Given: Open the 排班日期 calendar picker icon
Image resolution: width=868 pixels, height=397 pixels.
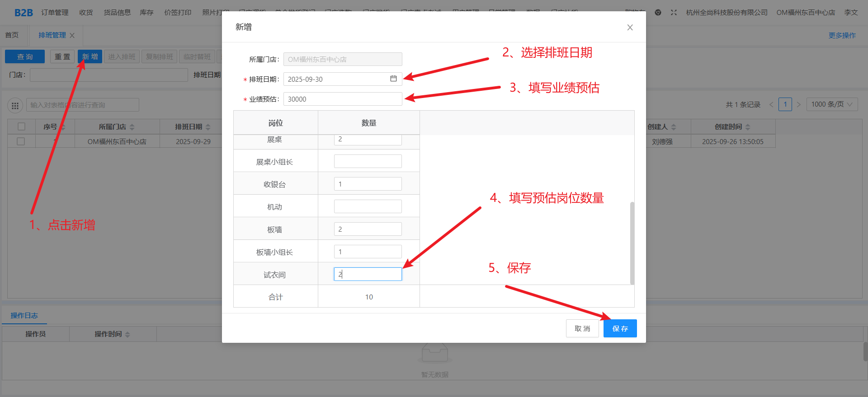Looking at the screenshot, I should click(x=393, y=79).
